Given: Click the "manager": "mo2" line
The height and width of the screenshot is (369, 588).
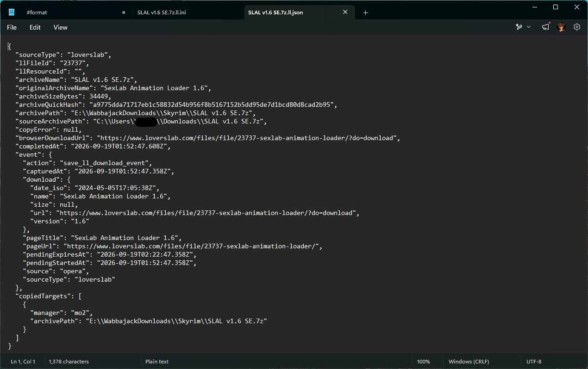Looking at the screenshot, I should pos(62,313).
